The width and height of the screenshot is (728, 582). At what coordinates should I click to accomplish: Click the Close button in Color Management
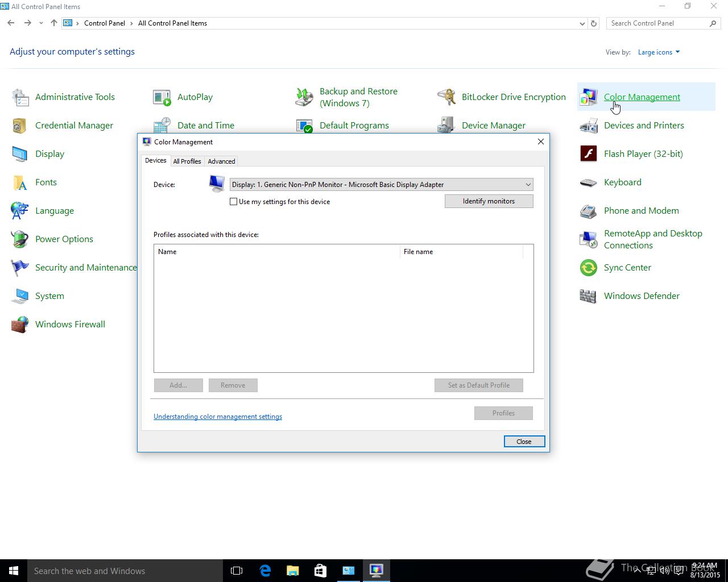click(x=524, y=442)
